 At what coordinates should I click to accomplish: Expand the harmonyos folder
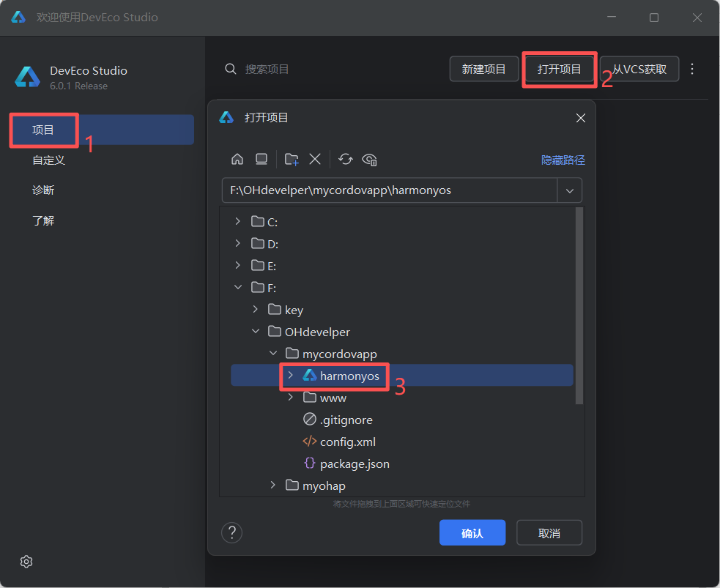[290, 375]
